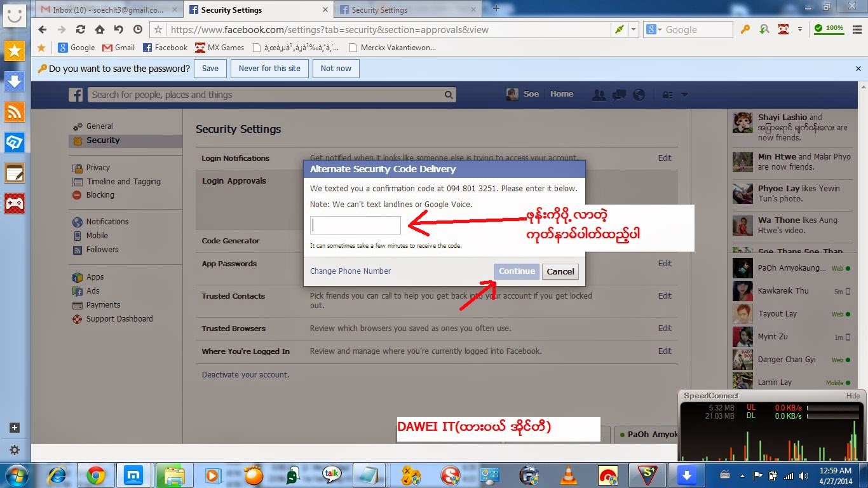The height and width of the screenshot is (488, 868).
Task: Select Privacy in settings sidebar
Action: (x=98, y=167)
